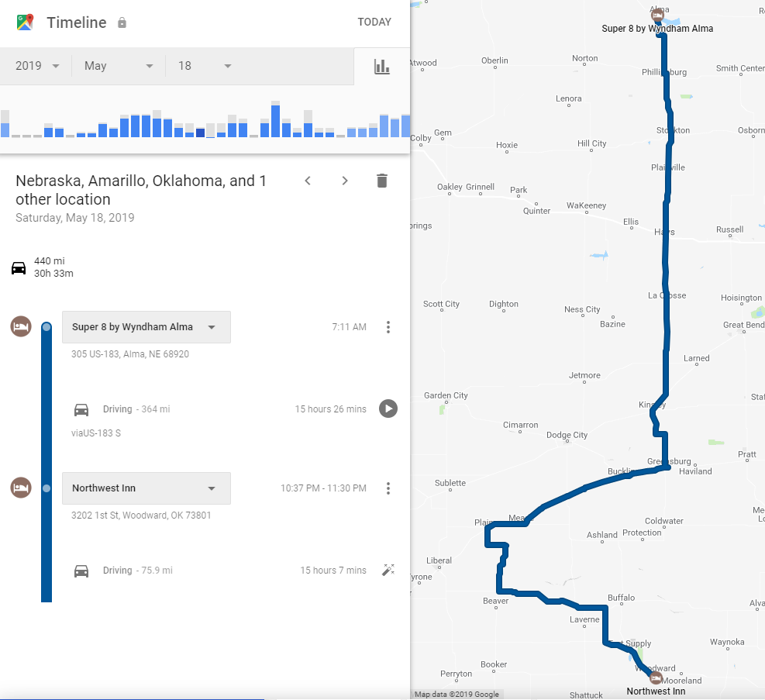The width and height of the screenshot is (765, 700).
Task: Click the Northwest Inn pin on map
Action: [656, 678]
